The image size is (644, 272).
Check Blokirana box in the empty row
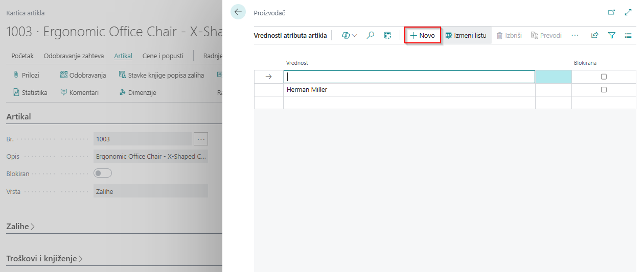coord(604,77)
